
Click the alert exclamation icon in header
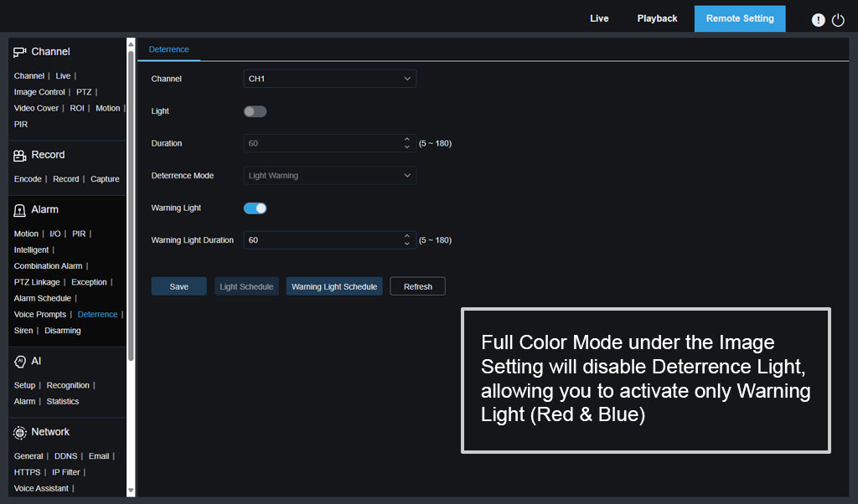click(819, 20)
